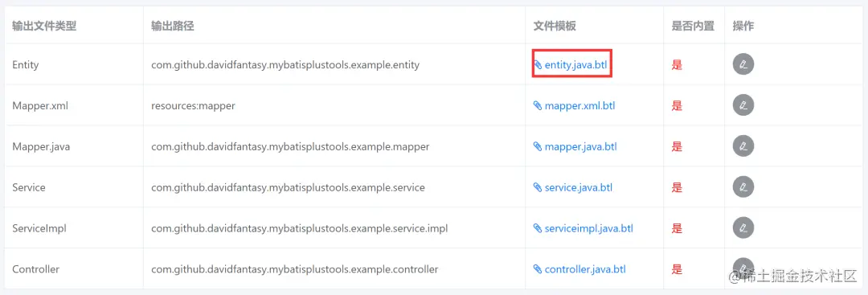
Task: Open service.java.btl template file
Action: click(x=573, y=187)
